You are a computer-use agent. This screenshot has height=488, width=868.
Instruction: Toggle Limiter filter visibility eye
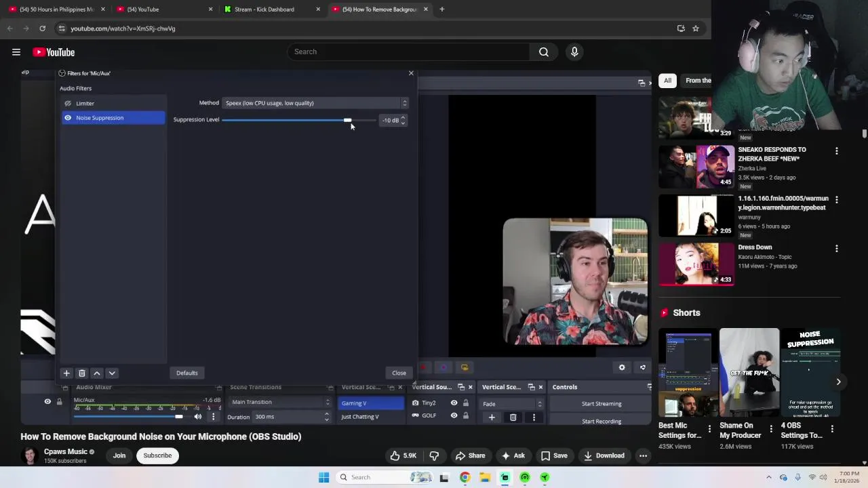(67, 103)
